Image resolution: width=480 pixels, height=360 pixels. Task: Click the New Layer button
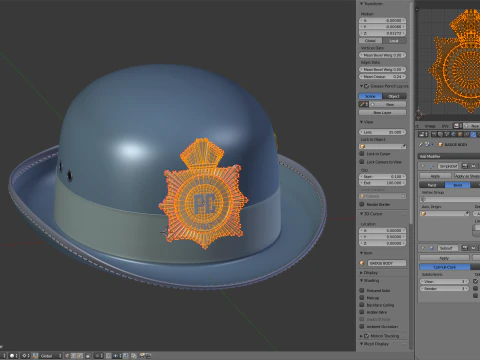[x=382, y=113]
